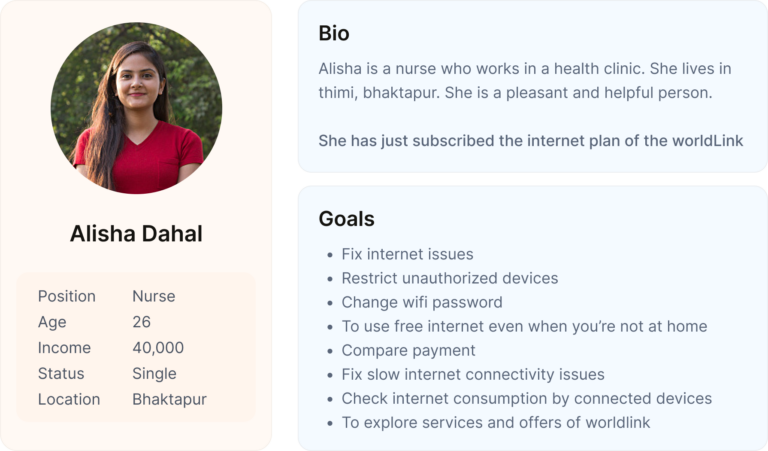Click the explore services and offers goal
This screenshot has height=451, width=768.
click(x=495, y=422)
